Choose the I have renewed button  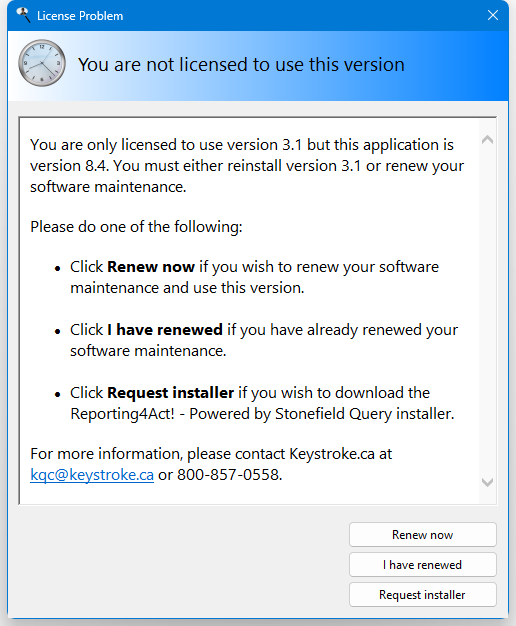pos(423,565)
